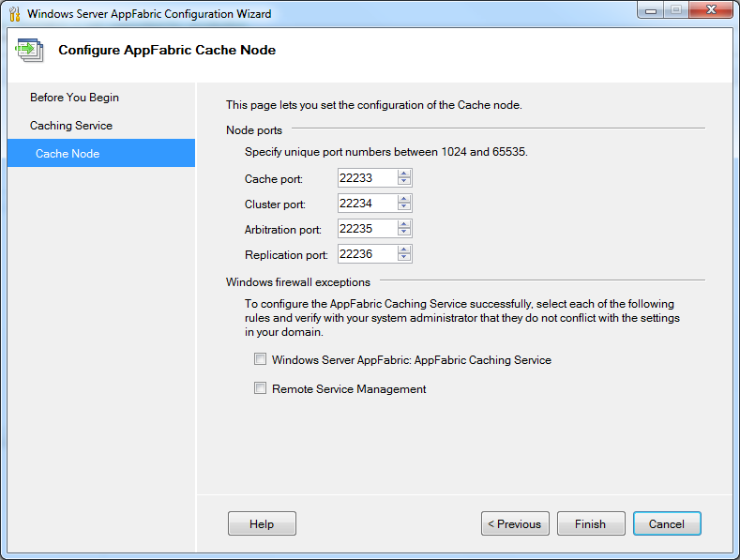The width and height of the screenshot is (740, 560).
Task: Go back with the Previous button
Action: [x=515, y=523]
